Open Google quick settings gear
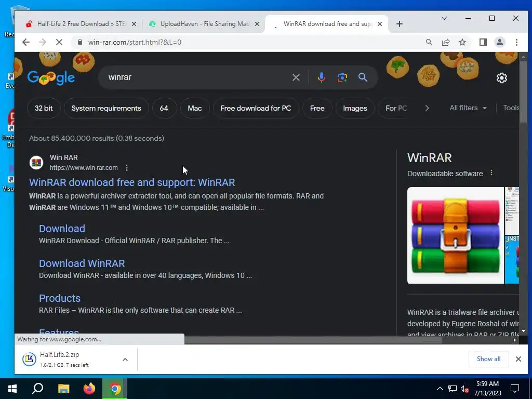 tap(501, 78)
